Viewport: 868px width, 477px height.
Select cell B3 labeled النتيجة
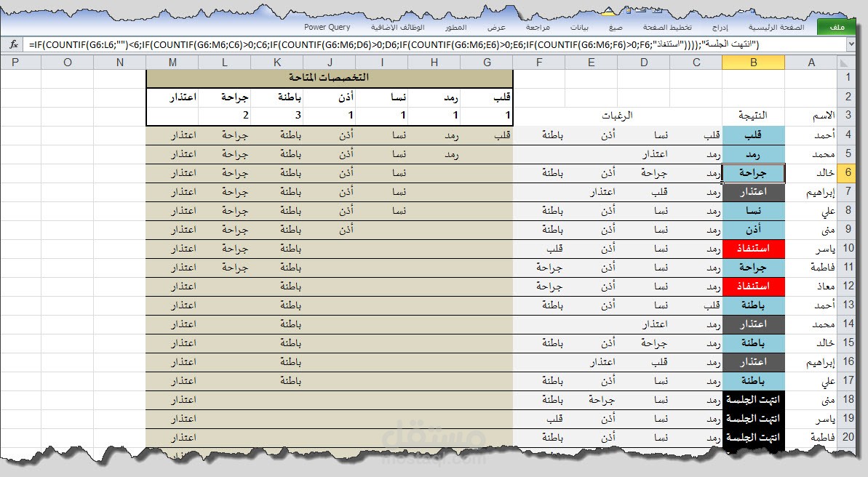click(x=754, y=116)
